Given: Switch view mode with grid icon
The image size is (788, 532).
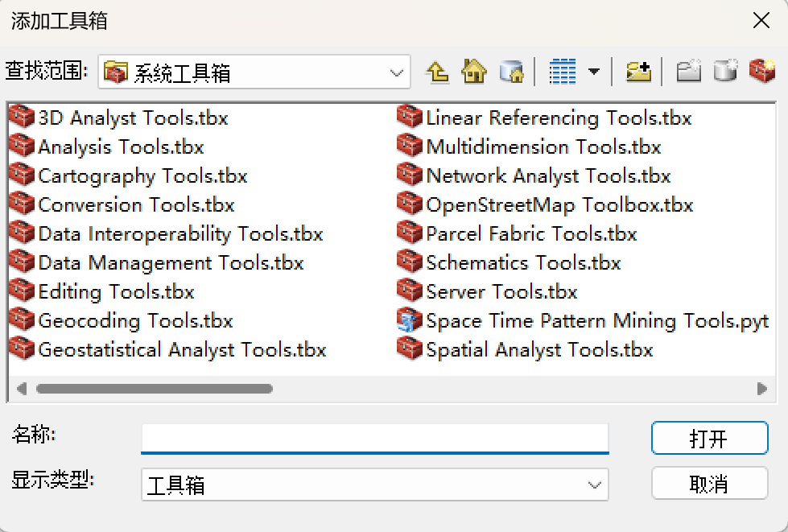Looking at the screenshot, I should click(563, 72).
